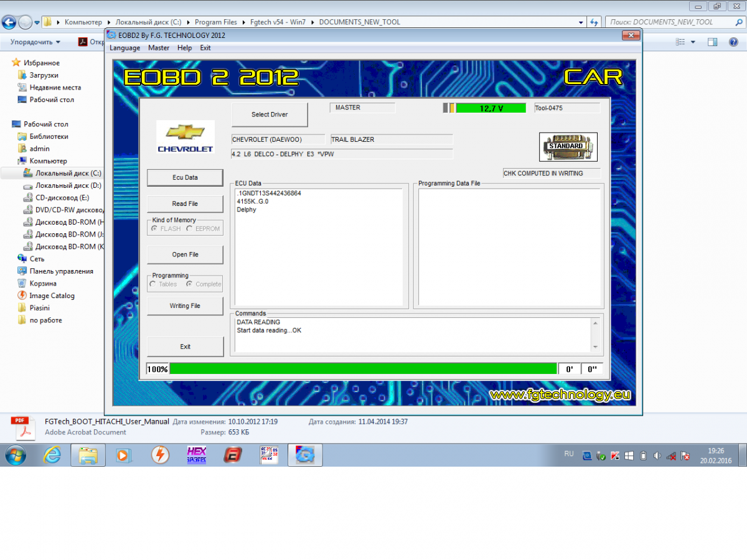The height and width of the screenshot is (560, 747).
Task: Click the Explorer forward navigation arrow
Action: pos(26,22)
